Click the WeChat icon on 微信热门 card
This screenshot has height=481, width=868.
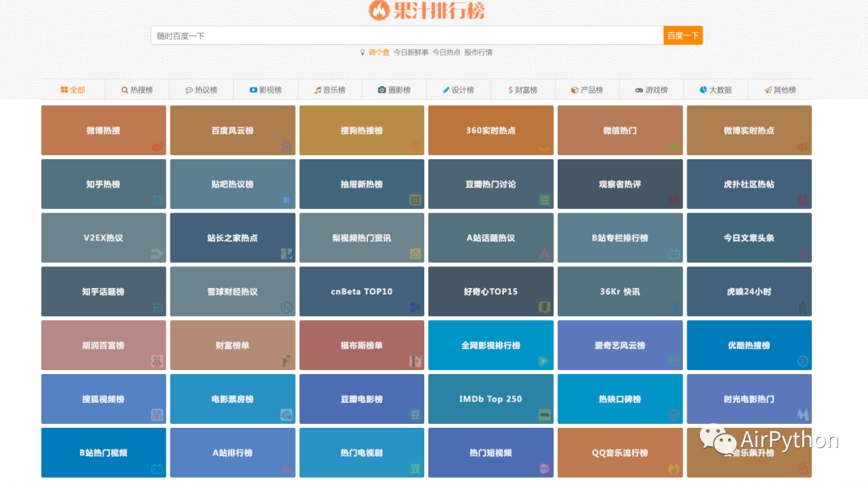click(674, 147)
